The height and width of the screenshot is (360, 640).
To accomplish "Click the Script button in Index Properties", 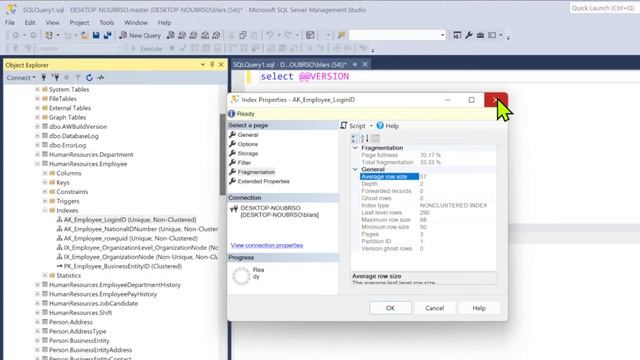I will pyautogui.click(x=353, y=126).
